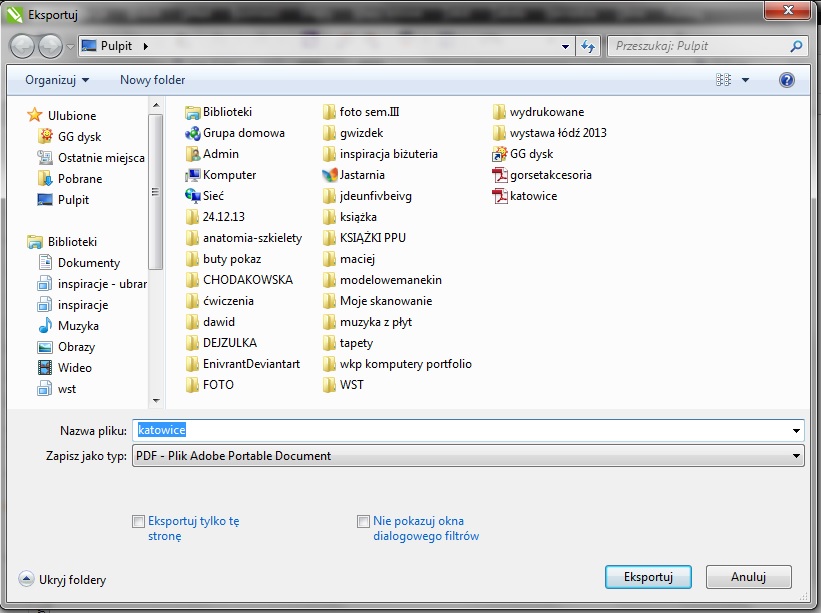Image resolution: width=821 pixels, height=613 pixels.
Task: Collapse folders with Ukryj foldery
Action: pos(62,579)
